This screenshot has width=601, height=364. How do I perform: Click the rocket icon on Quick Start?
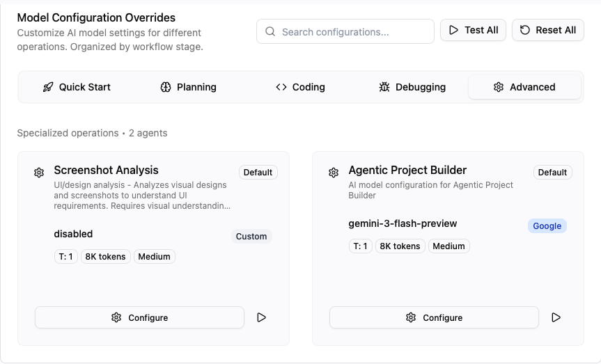pyautogui.click(x=48, y=87)
